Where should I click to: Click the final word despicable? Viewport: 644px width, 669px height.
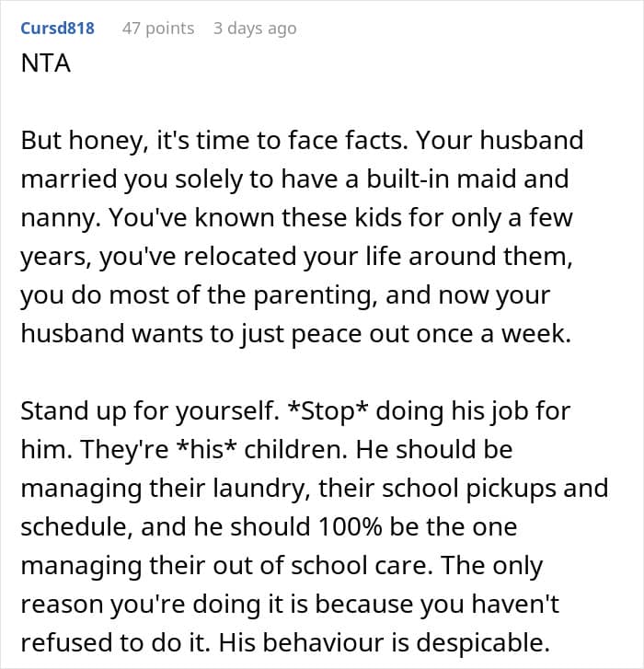483,643
